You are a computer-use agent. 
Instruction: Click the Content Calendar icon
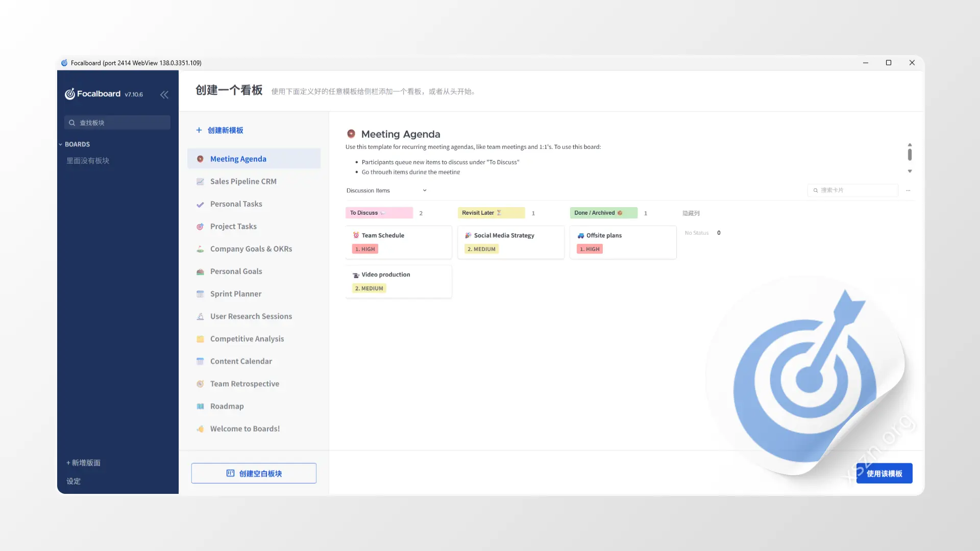coord(200,361)
